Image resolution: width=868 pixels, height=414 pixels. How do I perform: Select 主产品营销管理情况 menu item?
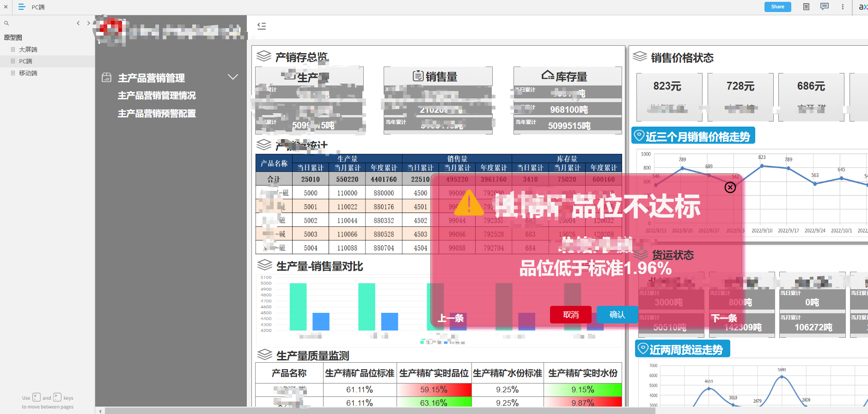click(x=157, y=96)
